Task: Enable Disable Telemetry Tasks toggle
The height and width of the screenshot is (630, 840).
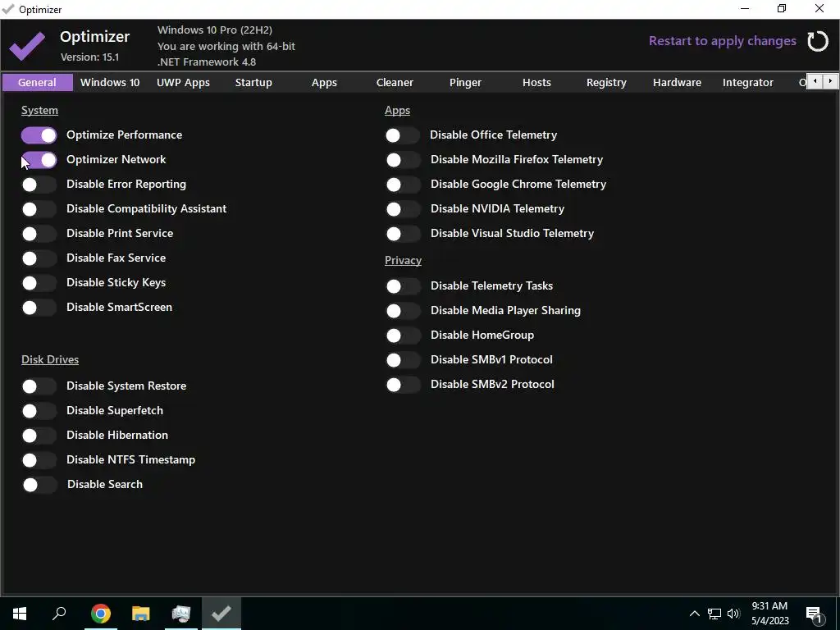Action: click(402, 286)
